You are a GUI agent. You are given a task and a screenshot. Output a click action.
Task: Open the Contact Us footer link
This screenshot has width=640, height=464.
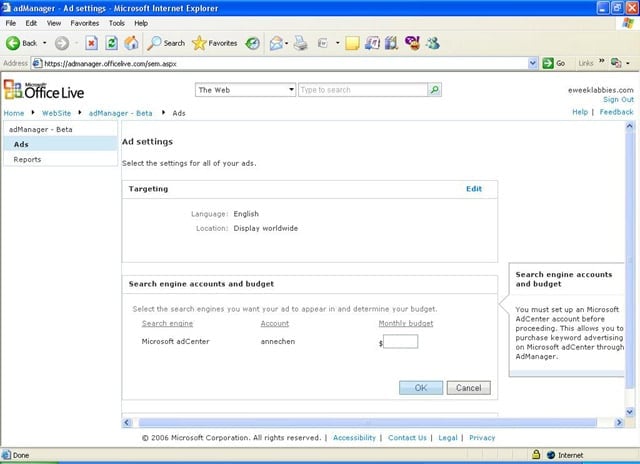point(407,437)
